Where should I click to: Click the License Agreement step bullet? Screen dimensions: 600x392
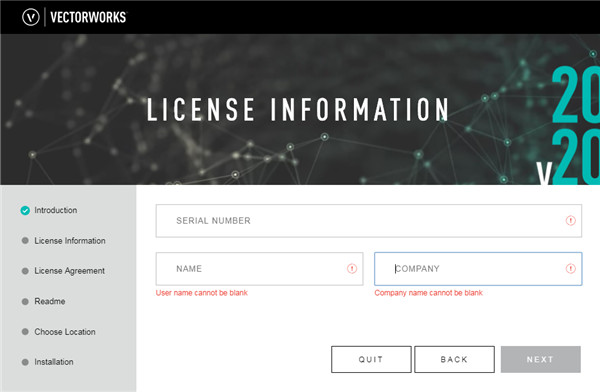25,271
